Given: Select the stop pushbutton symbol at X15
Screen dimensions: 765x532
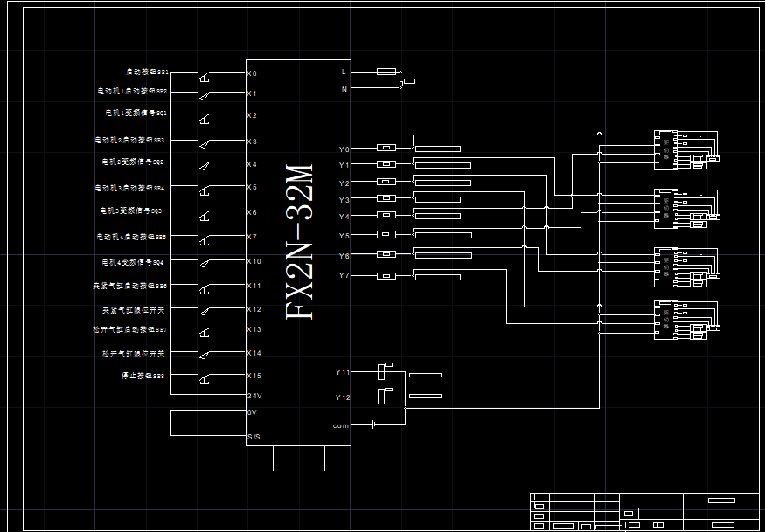Looking at the screenshot, I should (205, 379).
